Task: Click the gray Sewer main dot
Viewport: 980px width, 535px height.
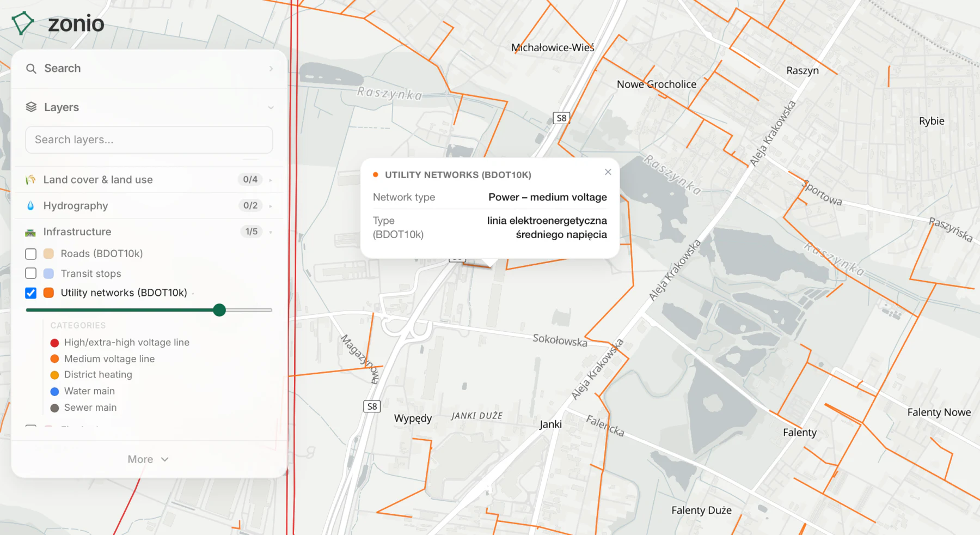Action: [54, 408]
